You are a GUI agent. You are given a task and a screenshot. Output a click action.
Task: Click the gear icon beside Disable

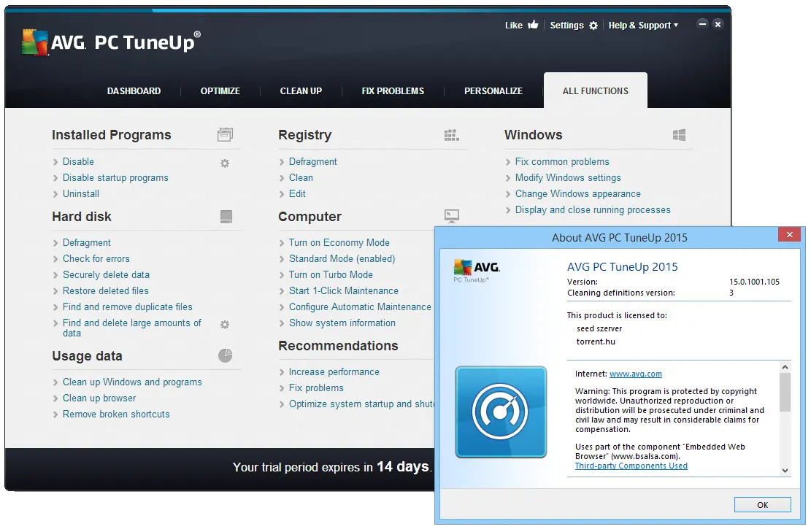tap(225, 163)
